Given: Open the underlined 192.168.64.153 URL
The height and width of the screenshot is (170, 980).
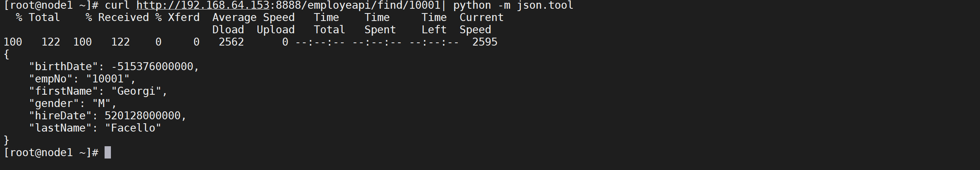Looking at the screenshot, I should (203, 5).
